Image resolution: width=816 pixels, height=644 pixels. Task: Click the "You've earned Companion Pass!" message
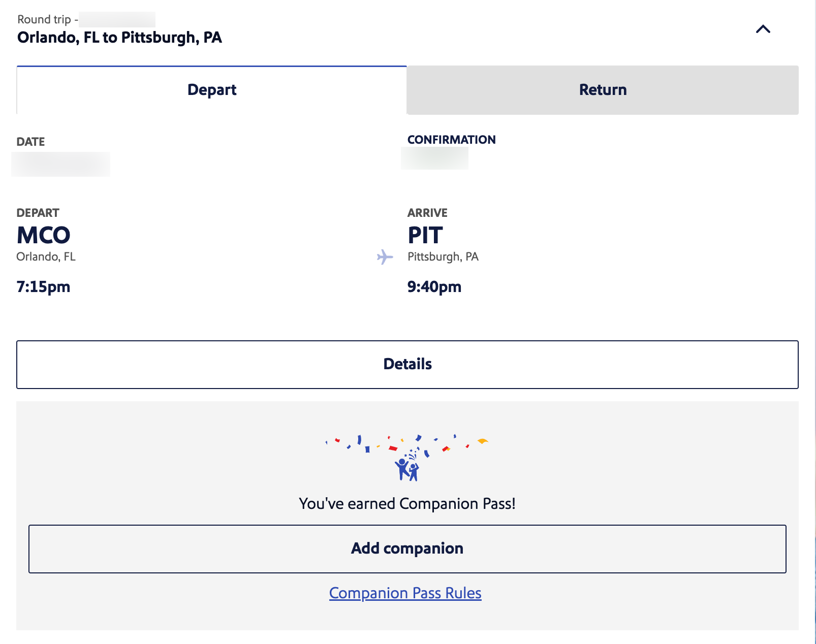coord(407,503)
